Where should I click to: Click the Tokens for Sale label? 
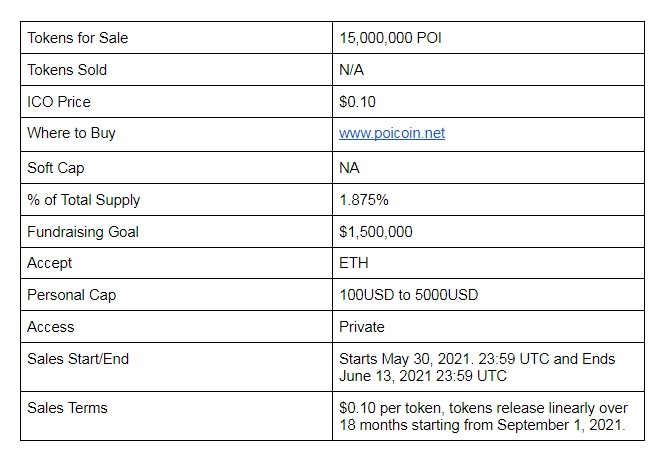78,38
